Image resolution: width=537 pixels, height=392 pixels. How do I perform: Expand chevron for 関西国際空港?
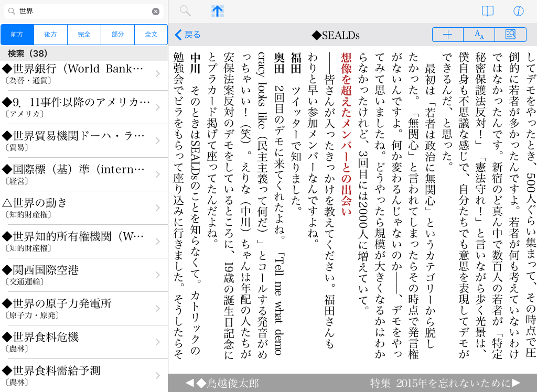pos(157,275)
